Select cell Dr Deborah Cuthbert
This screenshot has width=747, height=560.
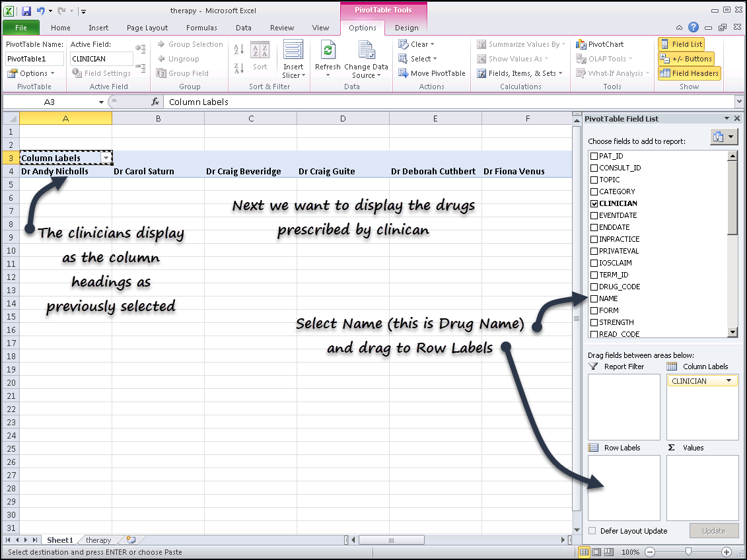[x=435, y=172]
